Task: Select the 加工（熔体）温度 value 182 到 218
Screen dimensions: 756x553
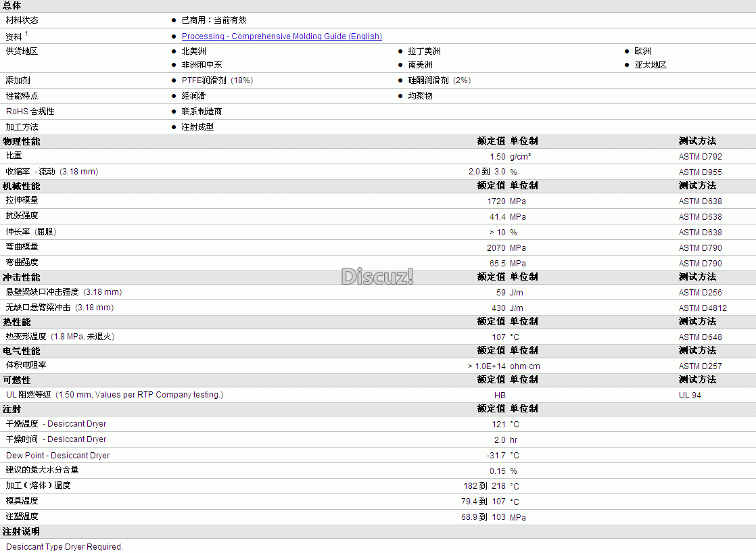Action: [485, 486]
